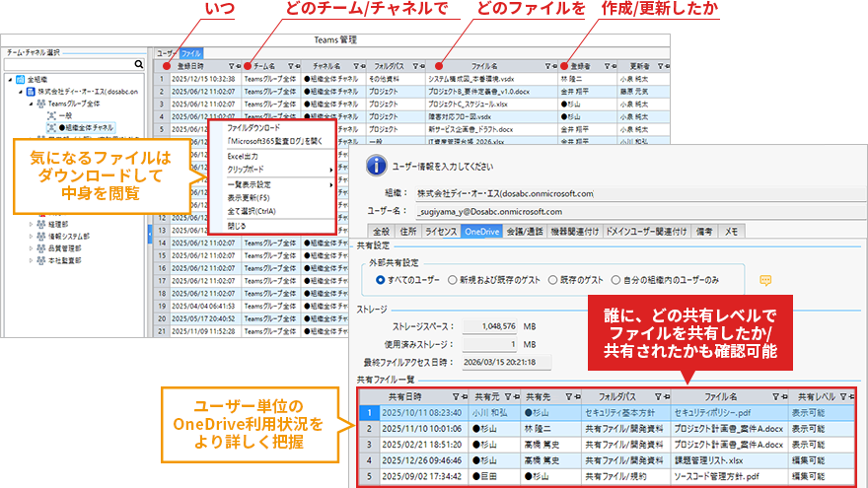Switch to the ライセンス tab
Screen dimensions: 868x488
tap(440, 231)
